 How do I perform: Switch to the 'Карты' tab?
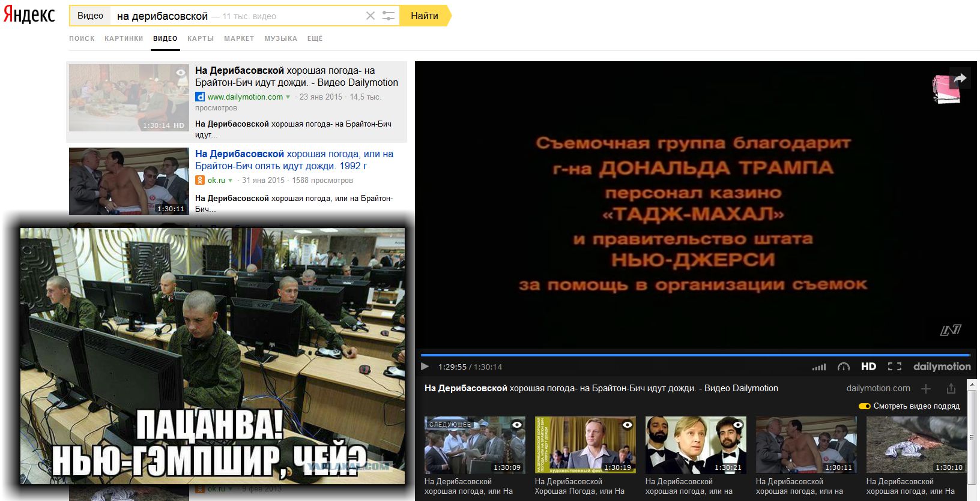click(201, 38)
